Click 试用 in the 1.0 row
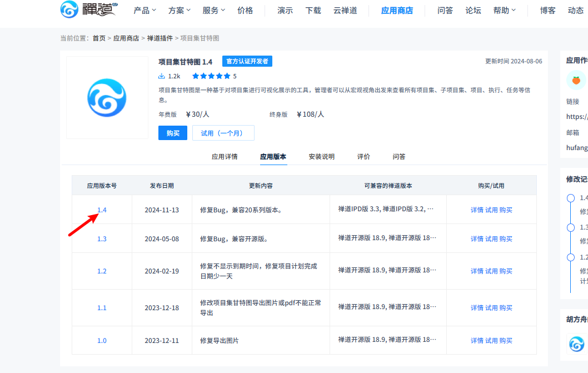This screenshot has width=588, height=373. [492, 341]
